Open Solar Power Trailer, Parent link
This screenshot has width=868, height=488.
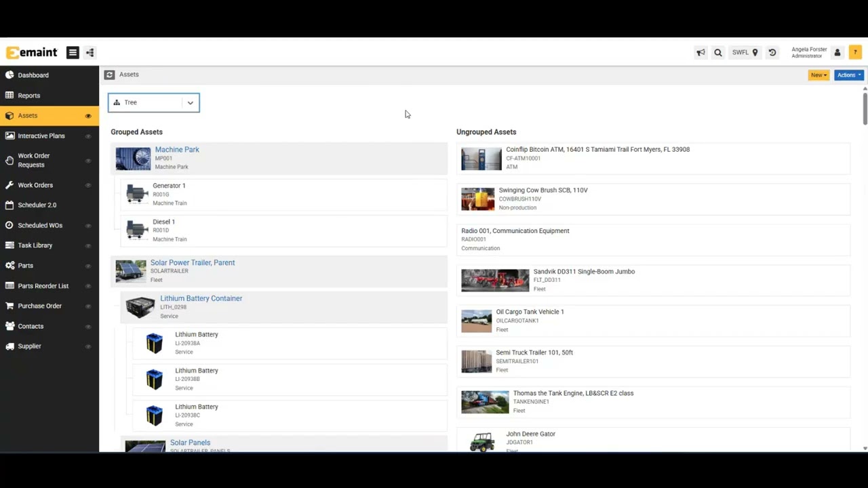click(193, 262)
